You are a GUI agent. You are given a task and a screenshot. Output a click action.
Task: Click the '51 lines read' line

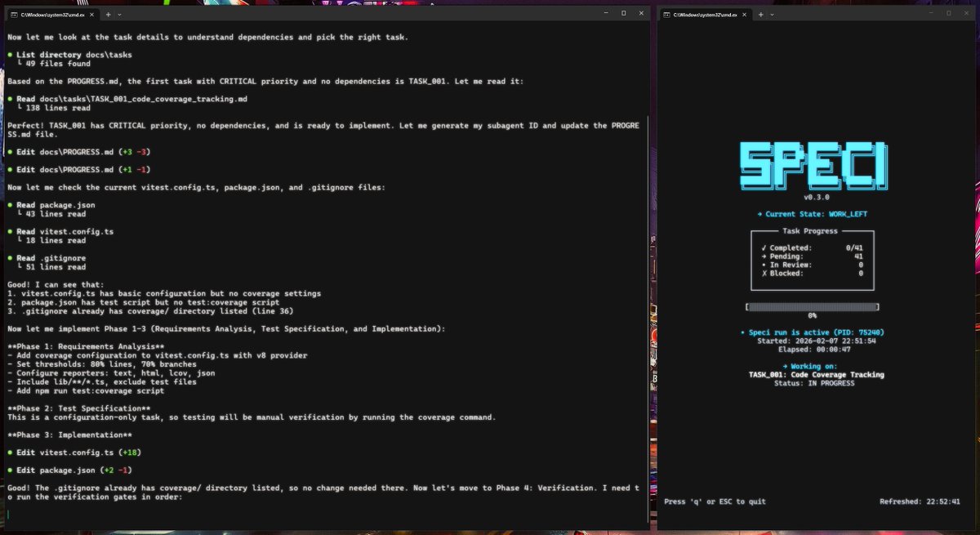pos(51,267)
